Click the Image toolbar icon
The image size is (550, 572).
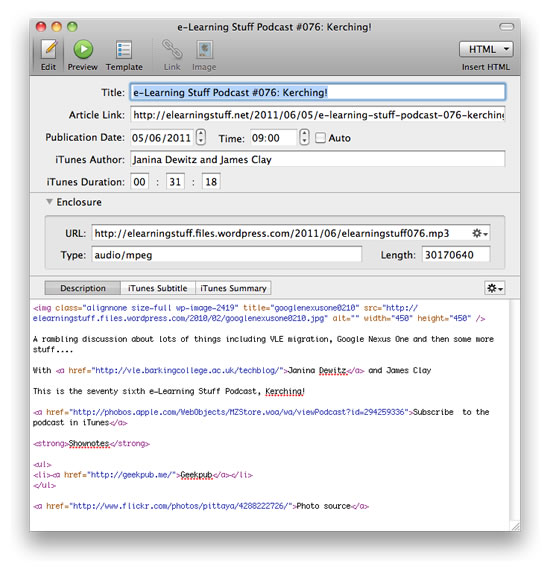click(204, 50)
